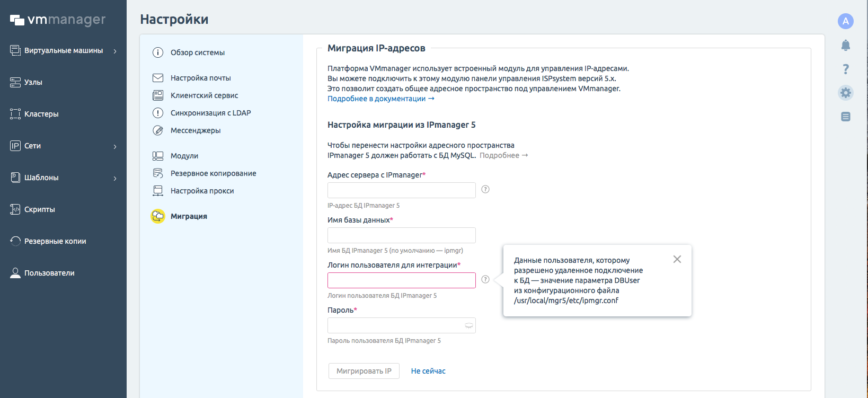Click the Настройка почты envelope icon
This screenshot has width=868, height=398.
[x=158, y=78]
